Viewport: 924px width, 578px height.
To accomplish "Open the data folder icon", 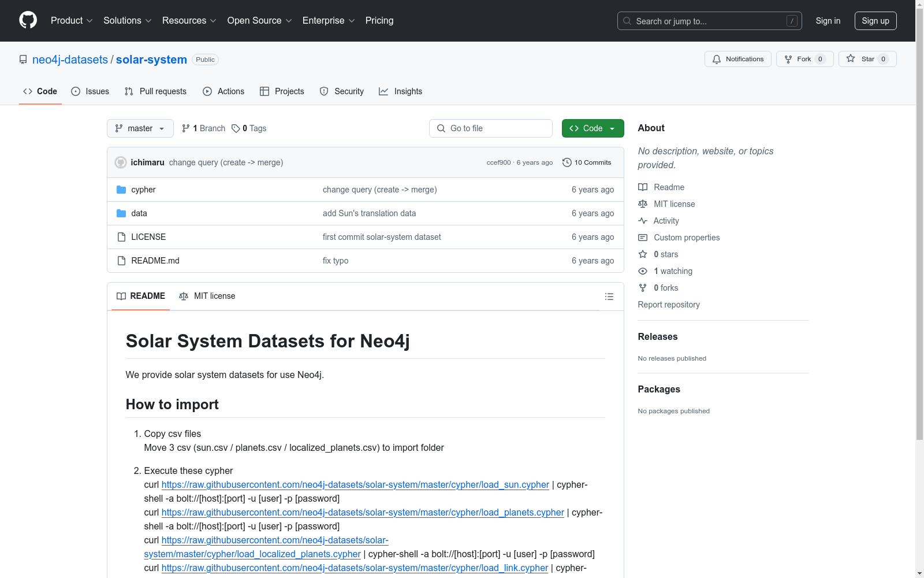I will [x=121, y=213].
